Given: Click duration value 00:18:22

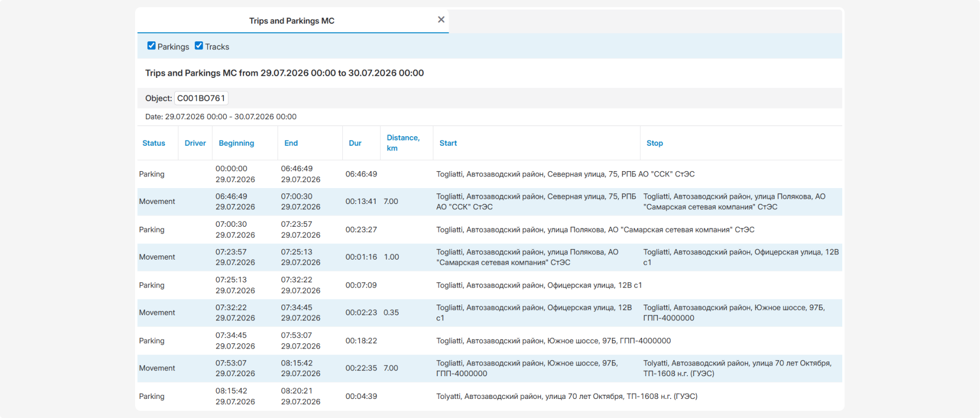Looking at the screenshot, I should 361,341.
